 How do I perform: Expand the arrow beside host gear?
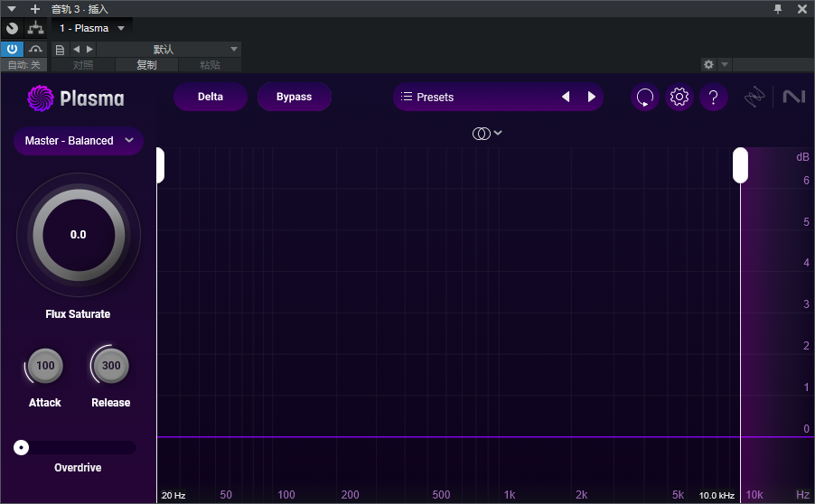coord(724,64)
